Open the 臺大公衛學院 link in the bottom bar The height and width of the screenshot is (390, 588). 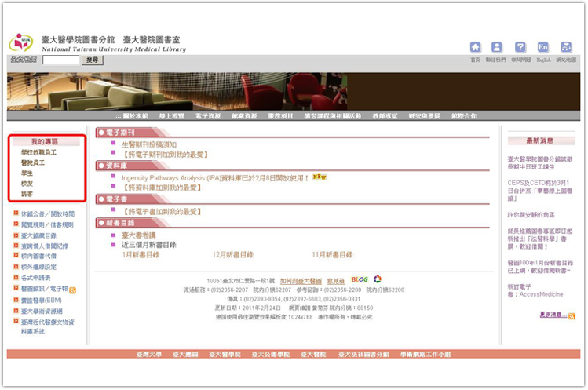tap(270, 355)
